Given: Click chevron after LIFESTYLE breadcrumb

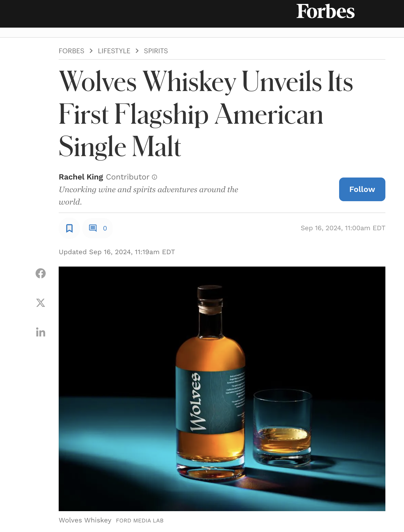Looking at the screenshot, I should pyautogui.click(x=137, y=51).
